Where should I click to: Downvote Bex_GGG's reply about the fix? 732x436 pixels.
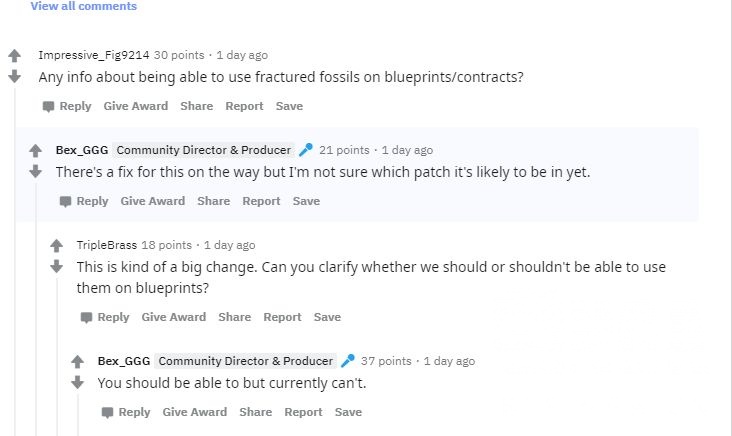pos(35,171)
